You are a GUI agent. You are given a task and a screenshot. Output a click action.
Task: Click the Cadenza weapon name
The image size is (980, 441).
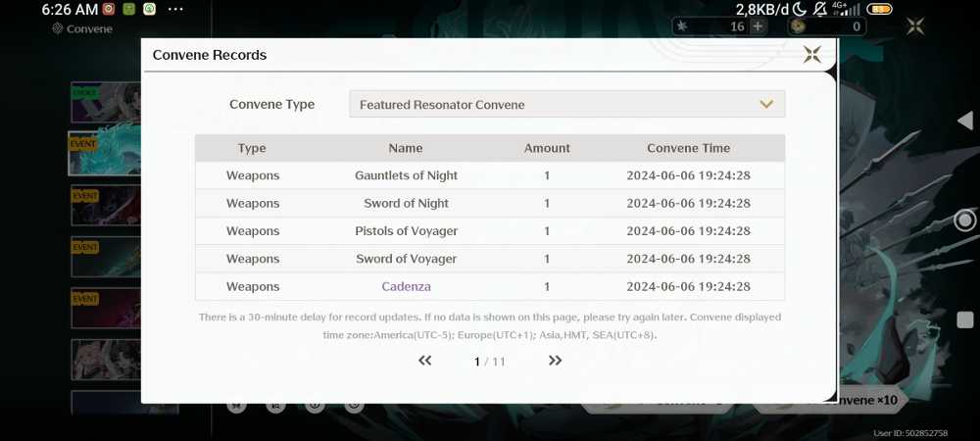(407, 287)
